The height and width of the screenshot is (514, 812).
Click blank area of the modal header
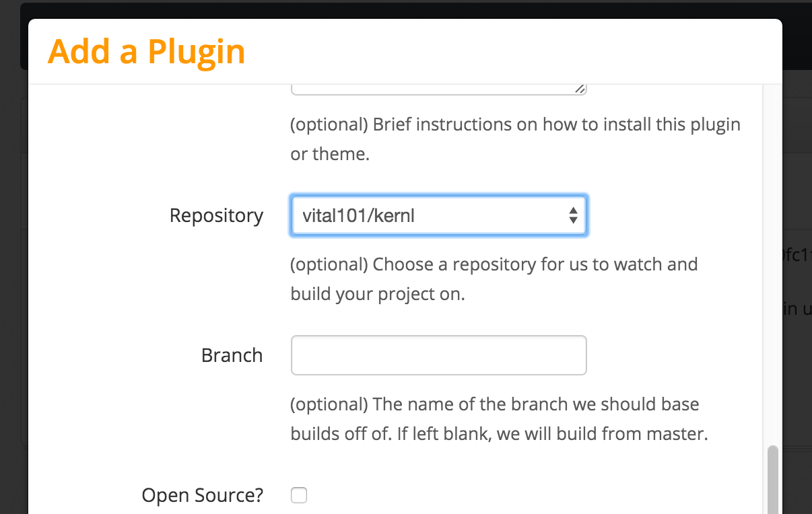tap(512, 51)
